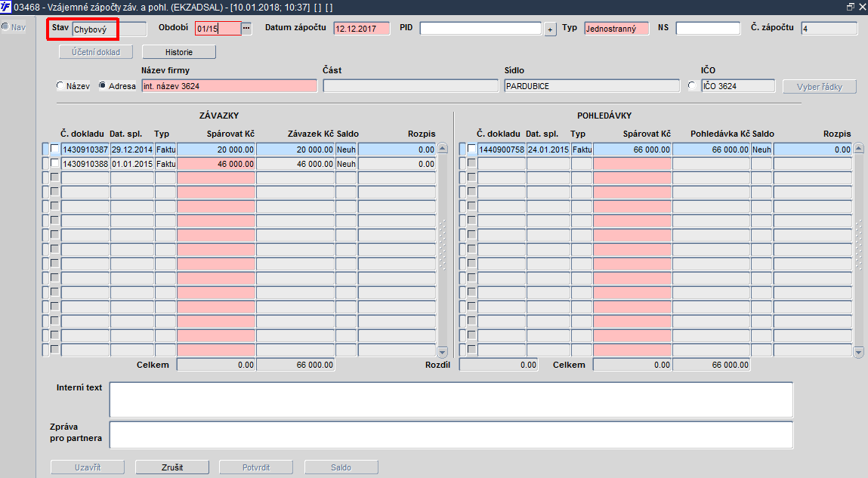Click the Vyber řádky button
This screenshot has width=868, height=478.
click(x=820, y=87)
